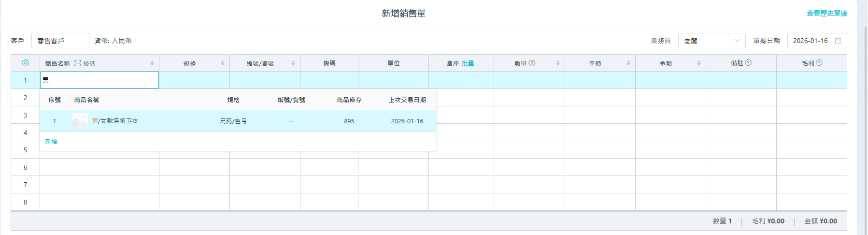Click the help icon beside 備註

748,63
